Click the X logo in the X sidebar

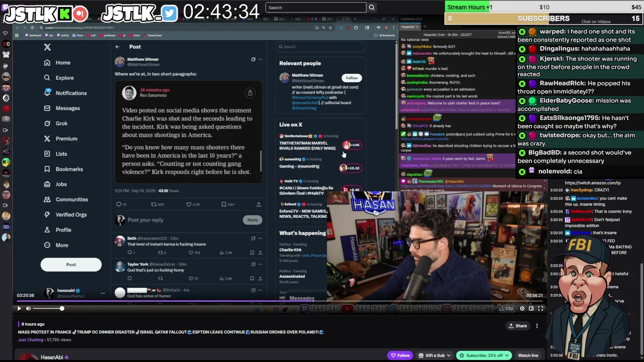[x=47, y=47]
